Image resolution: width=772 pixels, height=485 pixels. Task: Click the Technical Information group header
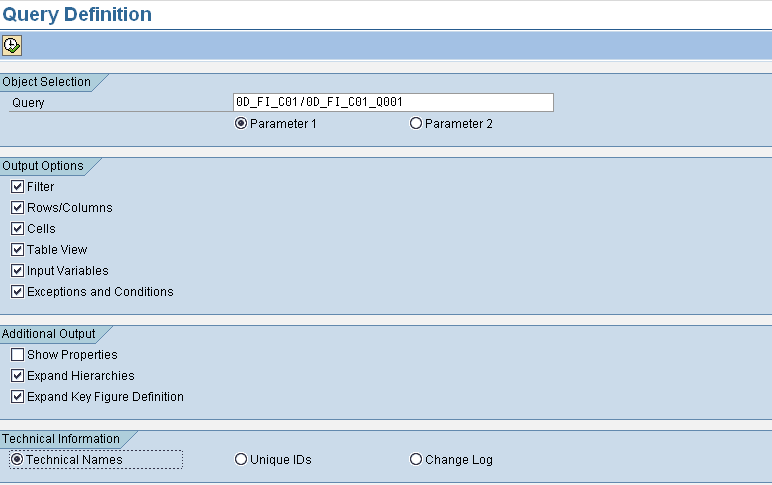click(61, 439)
